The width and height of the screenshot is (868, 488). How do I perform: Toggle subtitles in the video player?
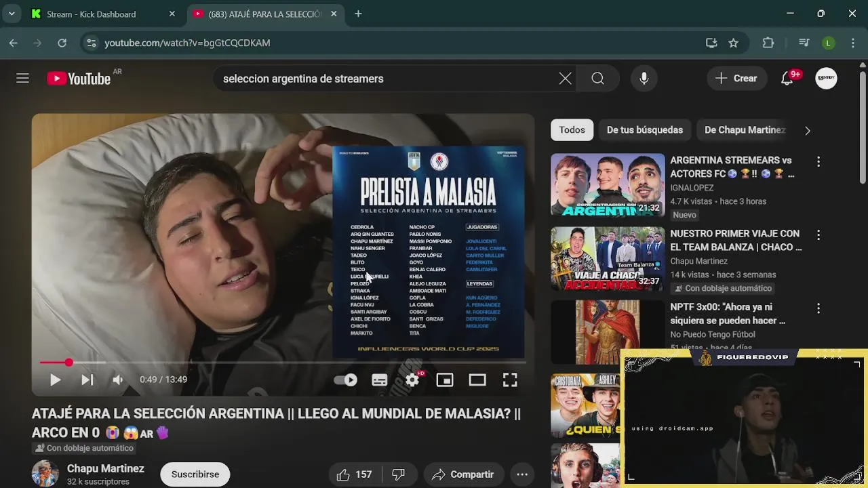tap(380, 380)
